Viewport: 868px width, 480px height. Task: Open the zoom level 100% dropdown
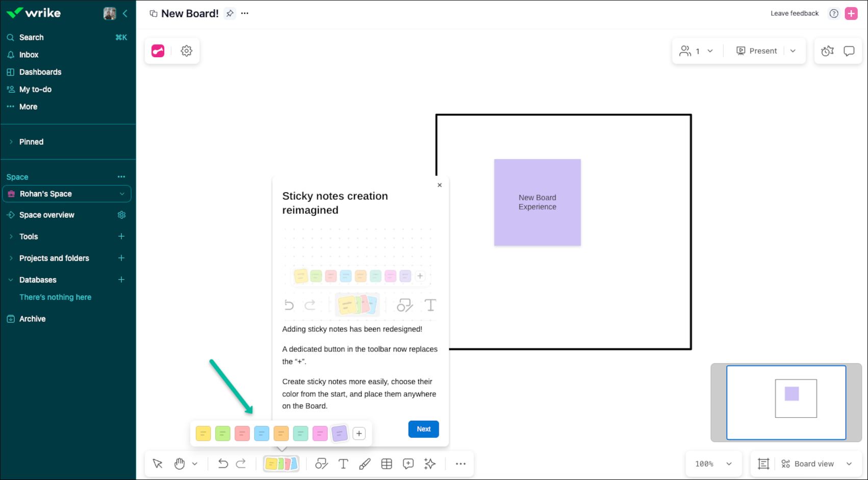pyautogui.click(x=713, y=464)
